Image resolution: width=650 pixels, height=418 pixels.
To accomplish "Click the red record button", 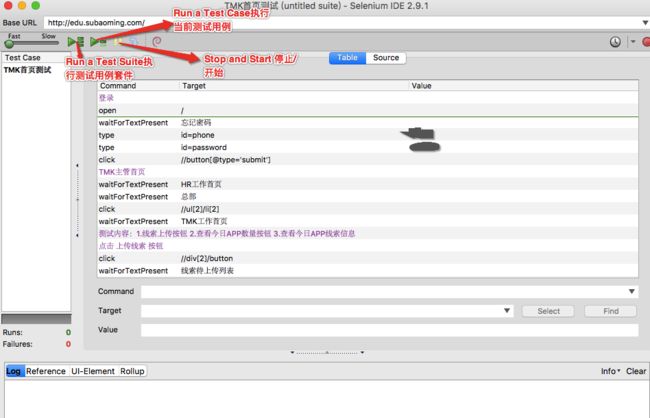I will tap(646, 41).
